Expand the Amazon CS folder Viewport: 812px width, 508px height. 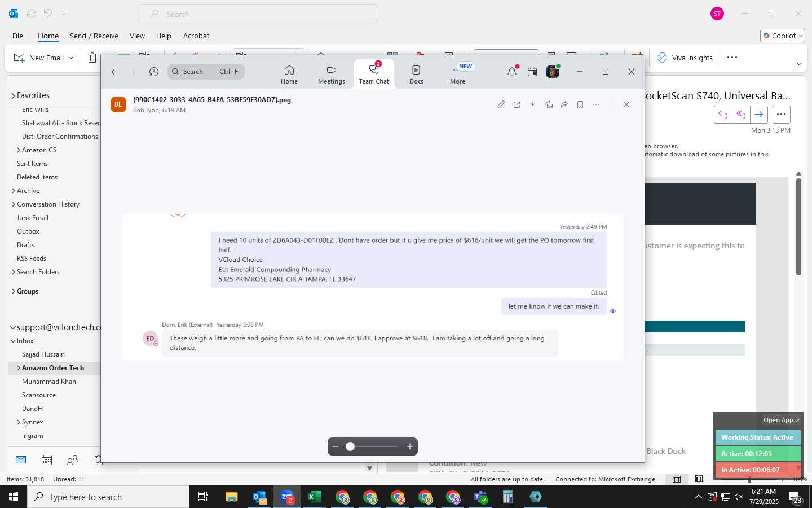pos(19,150)
